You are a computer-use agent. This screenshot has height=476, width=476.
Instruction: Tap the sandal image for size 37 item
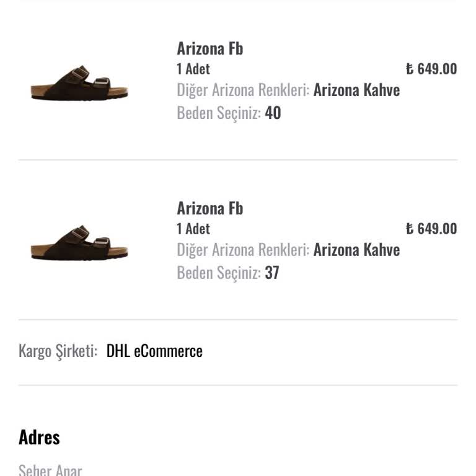click(79, 243)
